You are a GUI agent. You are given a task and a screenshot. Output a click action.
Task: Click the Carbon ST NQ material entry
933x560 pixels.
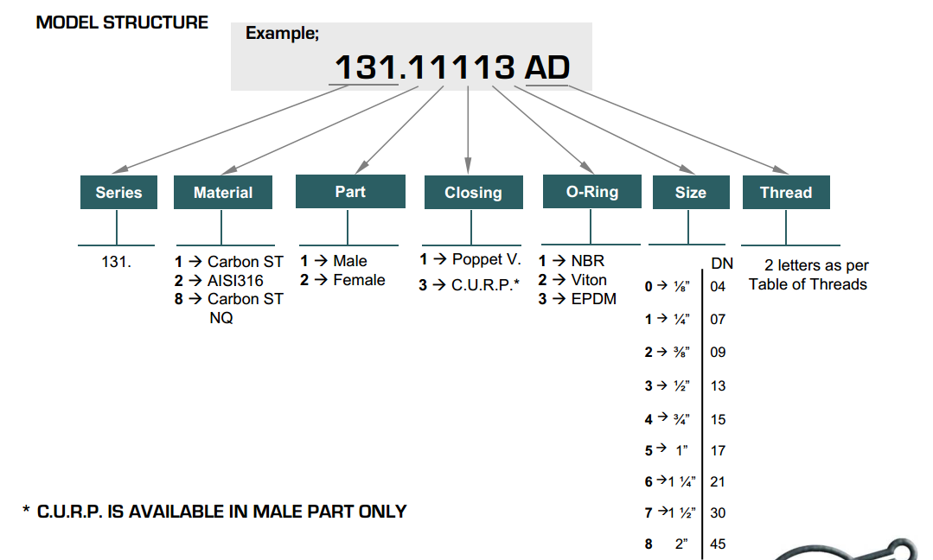pyautogui.click(x=229, y=309)
